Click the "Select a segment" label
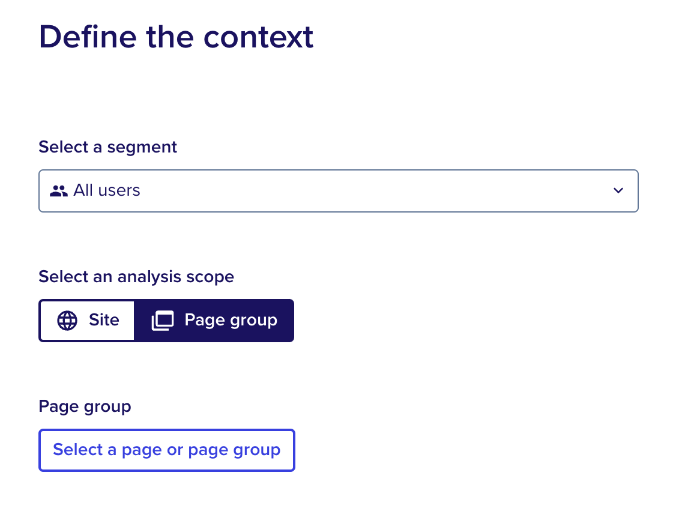This screenshot has width=682, height=514. (107, 147)
